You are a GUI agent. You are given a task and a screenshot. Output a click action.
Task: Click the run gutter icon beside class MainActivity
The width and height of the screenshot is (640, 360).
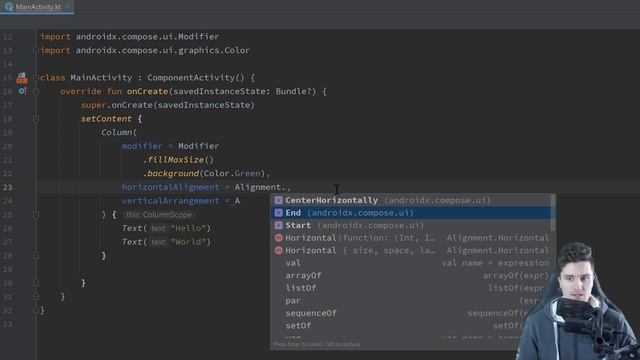pos(22,78)
